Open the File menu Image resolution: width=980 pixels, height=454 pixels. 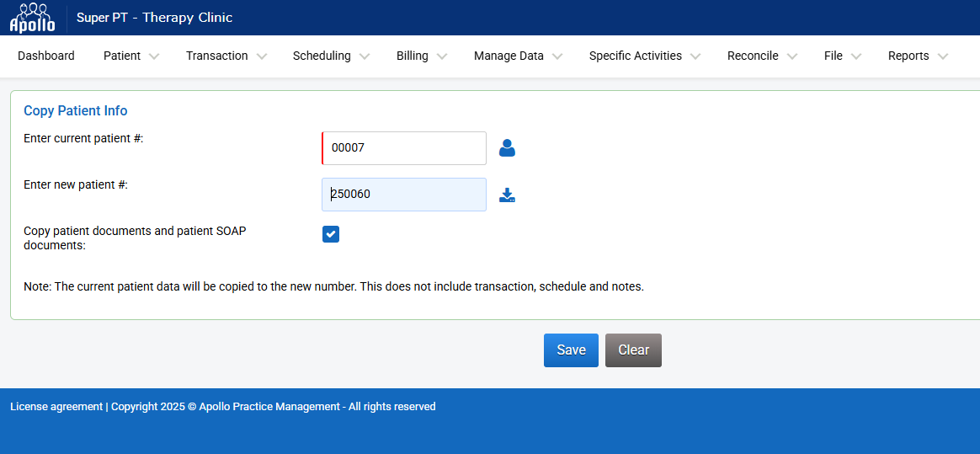point(842,56)
